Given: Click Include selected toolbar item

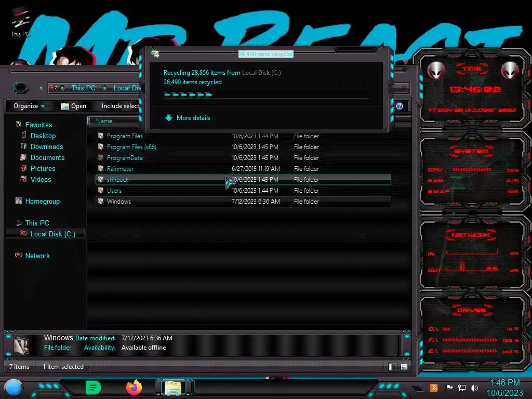Looking at the screenshot, I should (121, 106).
